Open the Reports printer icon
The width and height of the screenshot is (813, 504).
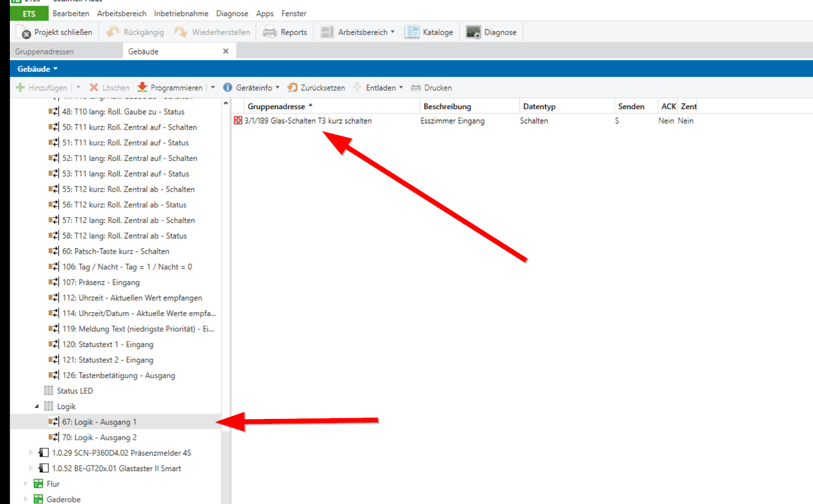click(269, 32)
